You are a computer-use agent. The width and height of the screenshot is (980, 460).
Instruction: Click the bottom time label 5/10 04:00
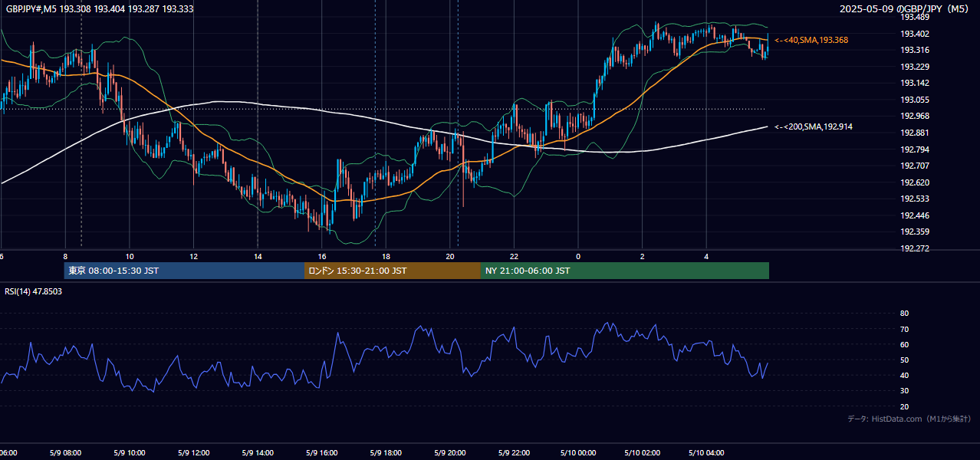tap(706, 453)
